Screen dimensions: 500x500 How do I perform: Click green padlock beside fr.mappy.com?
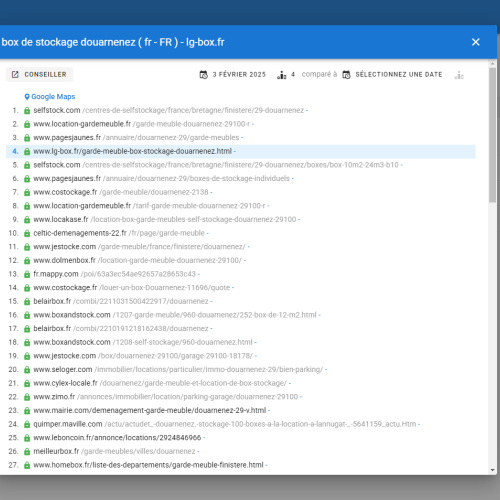pyautogui.click(x=27, y=274)
